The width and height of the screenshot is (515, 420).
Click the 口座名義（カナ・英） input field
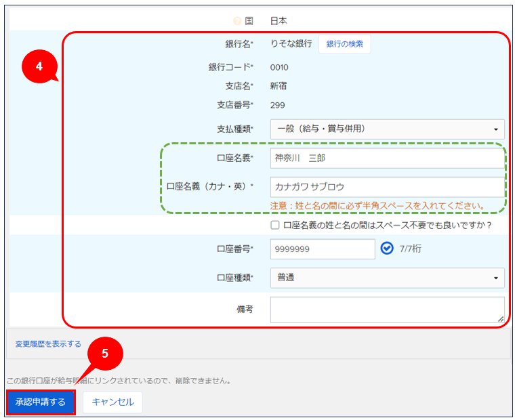point(387,187)
